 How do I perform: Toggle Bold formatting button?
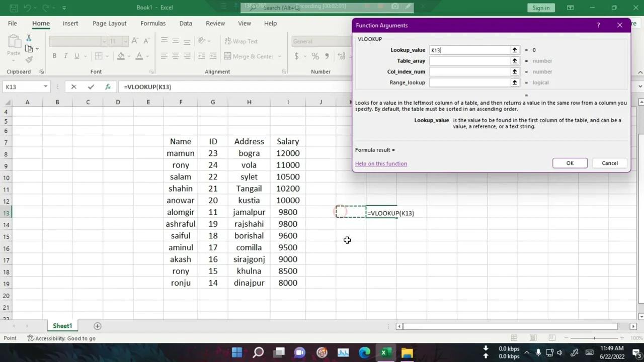[x=54, y=56]
